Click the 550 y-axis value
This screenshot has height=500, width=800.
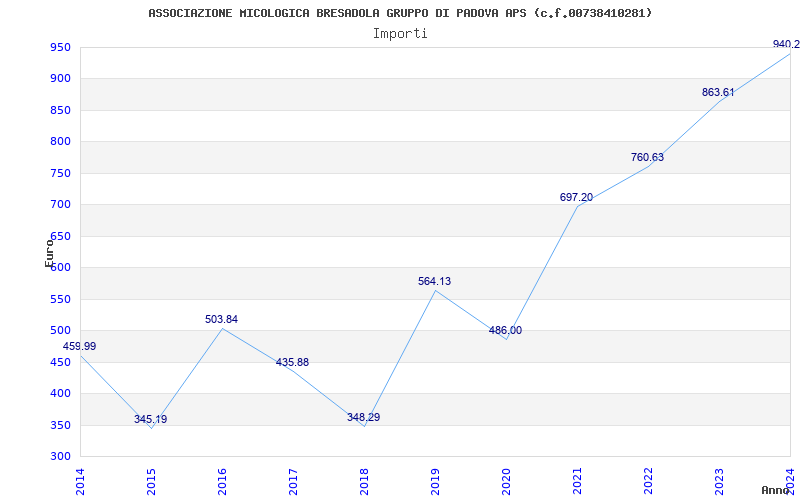tap(60, 299)
